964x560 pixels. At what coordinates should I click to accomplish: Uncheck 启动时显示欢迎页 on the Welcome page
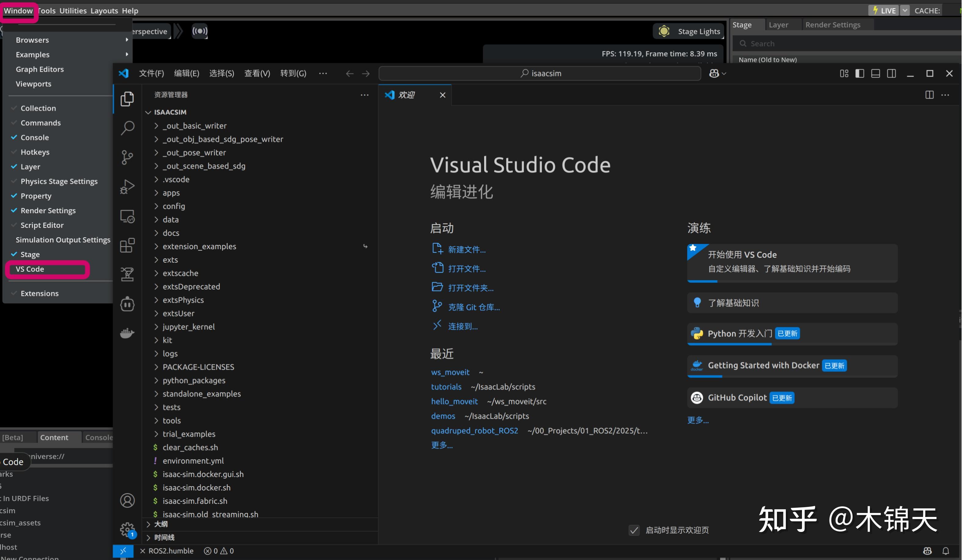pos(634,530)
